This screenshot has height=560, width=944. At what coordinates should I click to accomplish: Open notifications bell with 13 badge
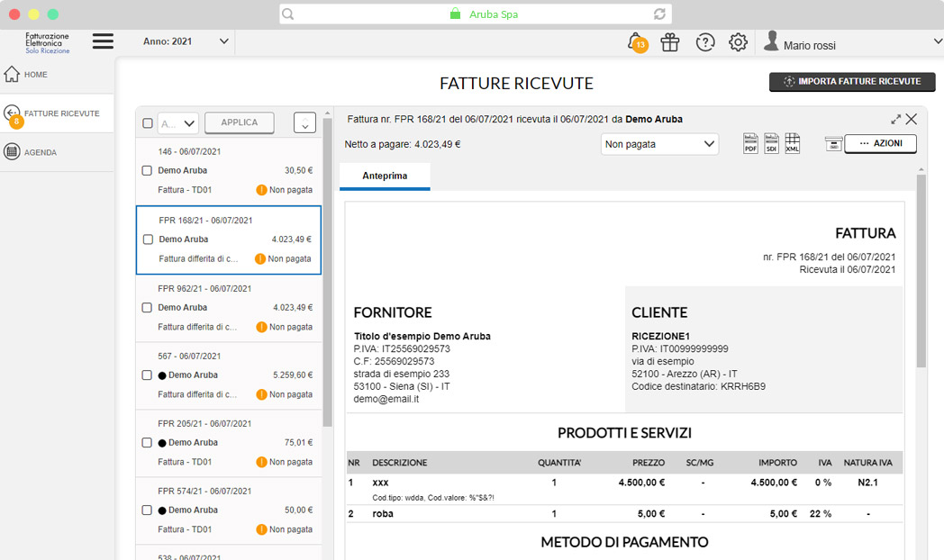[x=636, y=42]
